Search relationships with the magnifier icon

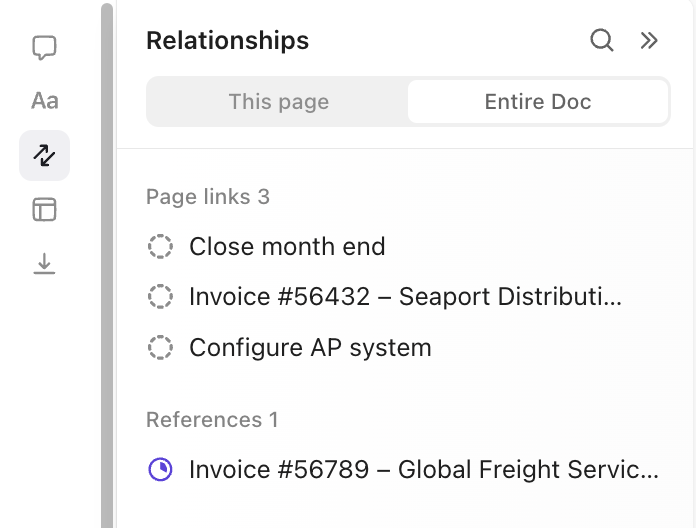[x=602, y=40]
